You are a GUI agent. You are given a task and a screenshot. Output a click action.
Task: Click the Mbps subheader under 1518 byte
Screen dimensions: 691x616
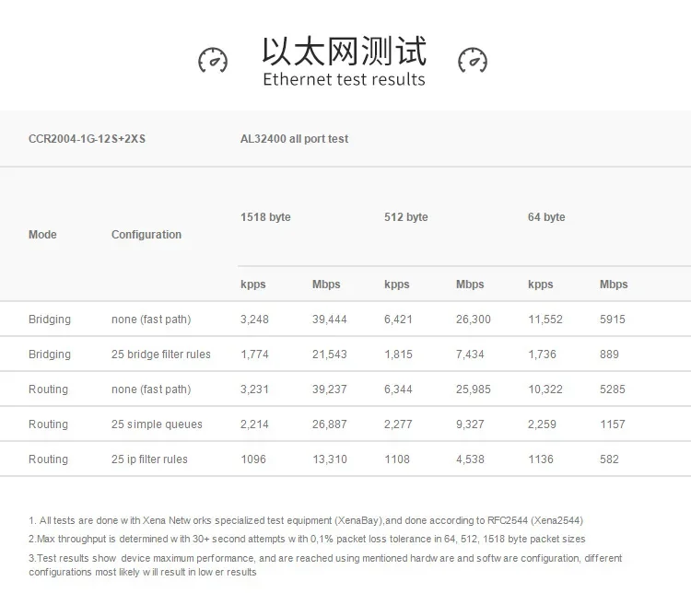[x=326, y=285]
